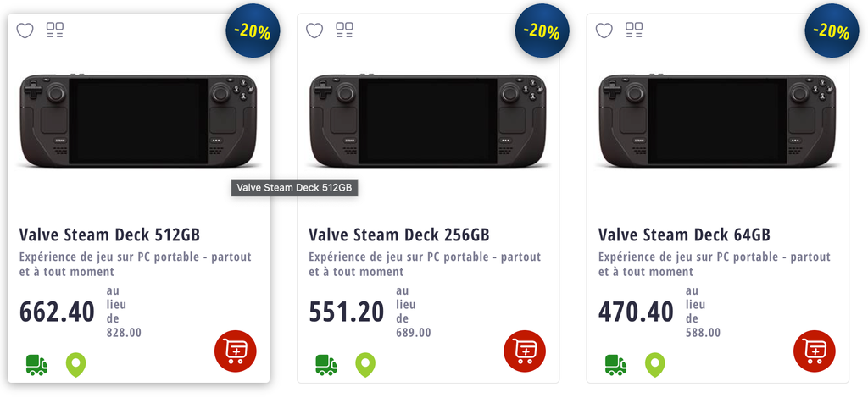Compare the Steam Deck 512GB product
The image size is (868, 409).
click(55, 30)
